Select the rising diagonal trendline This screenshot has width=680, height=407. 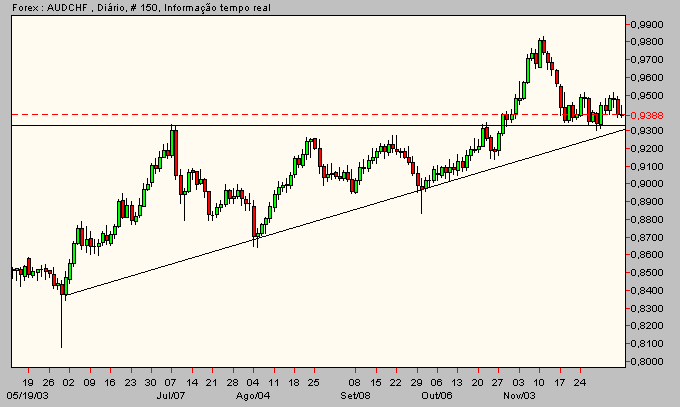pos(347,210)
